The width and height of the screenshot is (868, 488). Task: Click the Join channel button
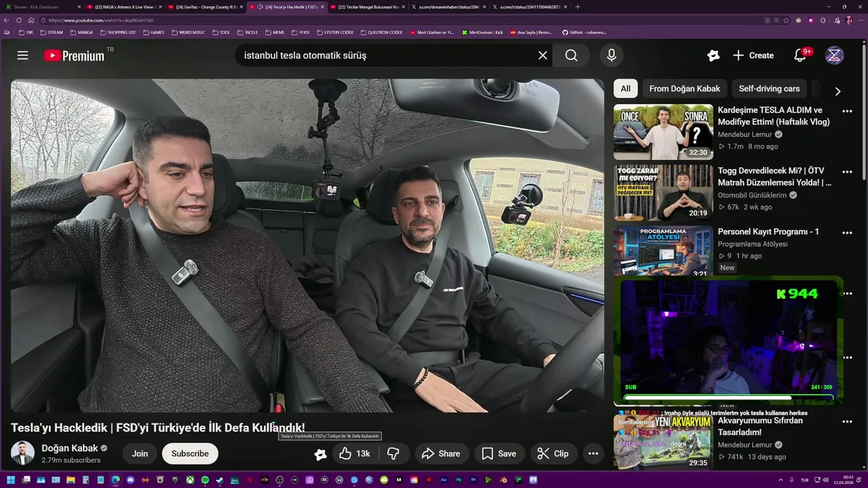pyautogui.click(x=140, y=453)
